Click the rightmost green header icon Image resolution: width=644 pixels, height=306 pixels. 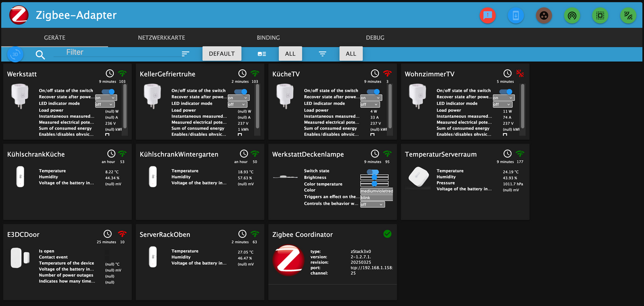(x=628, y=16)
